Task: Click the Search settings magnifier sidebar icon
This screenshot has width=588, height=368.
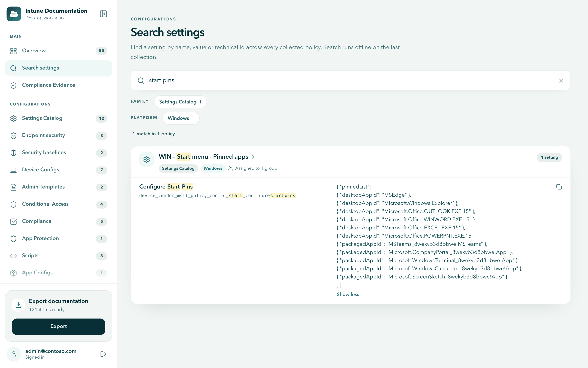Action: tap(14, 68)
